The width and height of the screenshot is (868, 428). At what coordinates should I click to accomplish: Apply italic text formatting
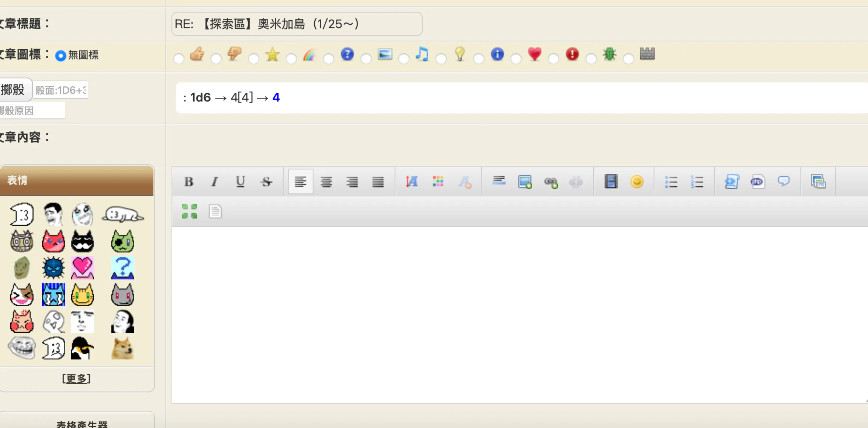(214, 182)
